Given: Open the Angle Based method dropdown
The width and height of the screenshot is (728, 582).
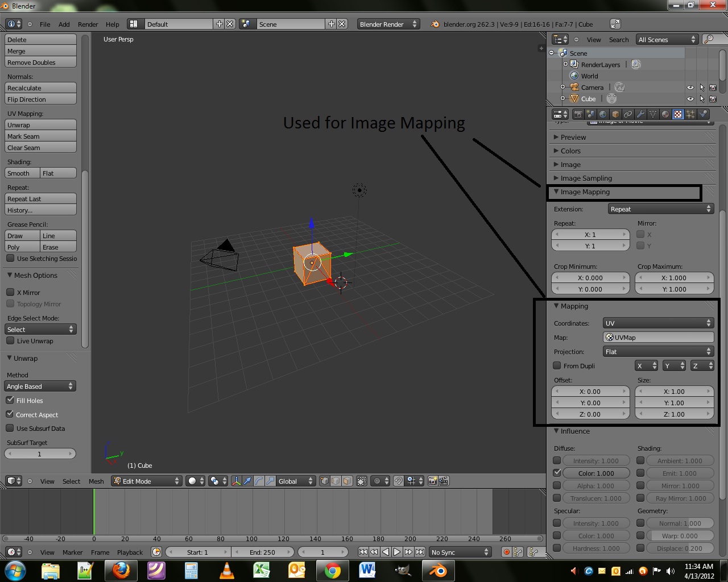Looking at the screenshot, I should (x=40, y=386).
